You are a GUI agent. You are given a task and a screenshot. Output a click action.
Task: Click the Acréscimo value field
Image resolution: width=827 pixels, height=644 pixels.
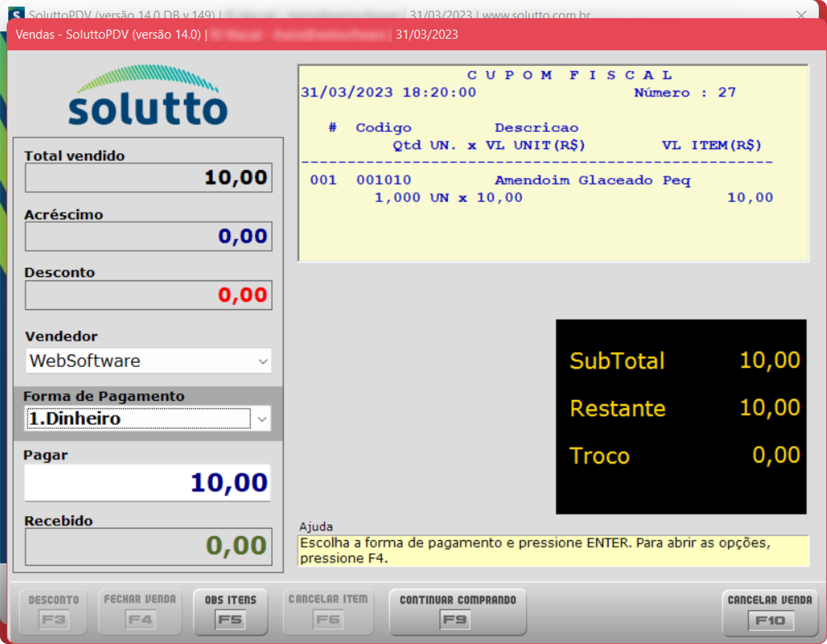pos(148,236)
